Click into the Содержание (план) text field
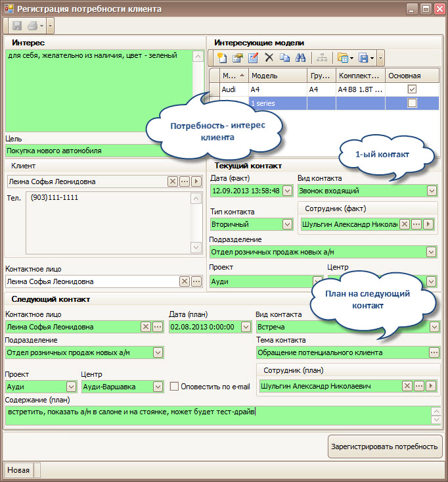This screenshot has height=482, width=448. click(217, 414)
